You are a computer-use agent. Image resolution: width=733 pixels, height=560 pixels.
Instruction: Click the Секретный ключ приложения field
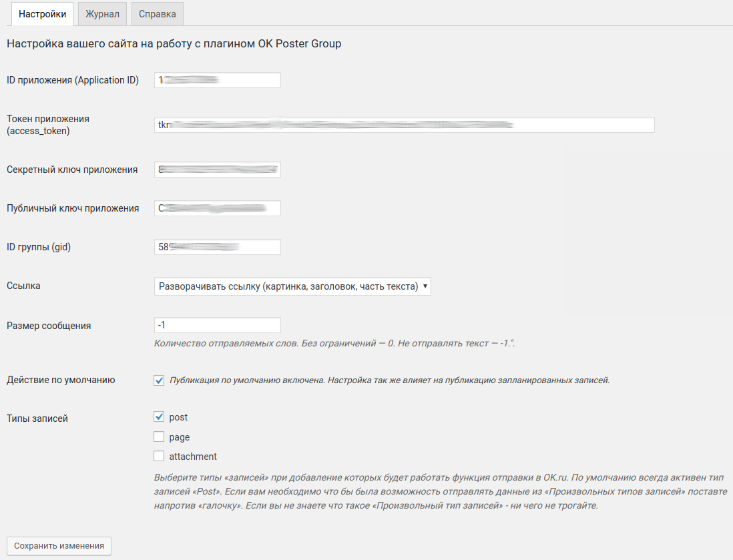(218, 170)
